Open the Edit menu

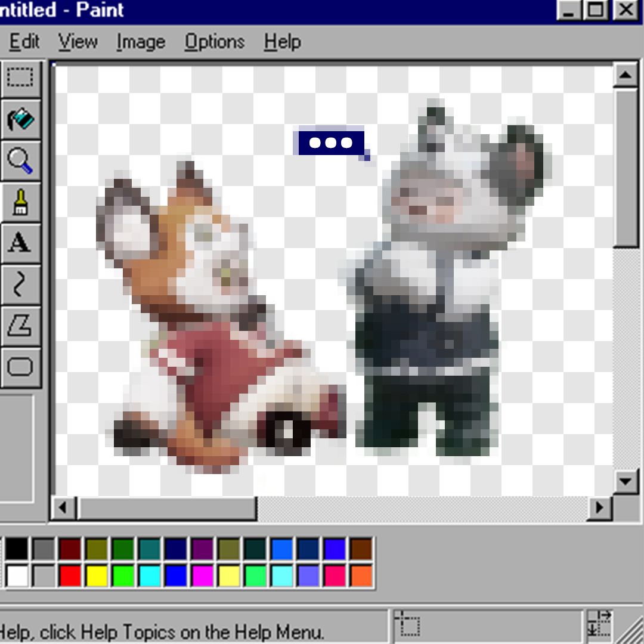(x=24, y=42)
